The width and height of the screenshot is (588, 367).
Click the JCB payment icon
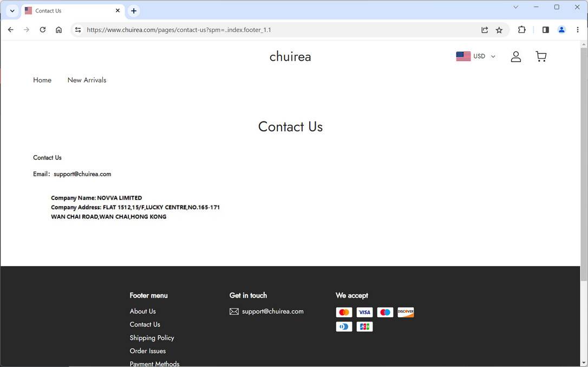(364, 326)
